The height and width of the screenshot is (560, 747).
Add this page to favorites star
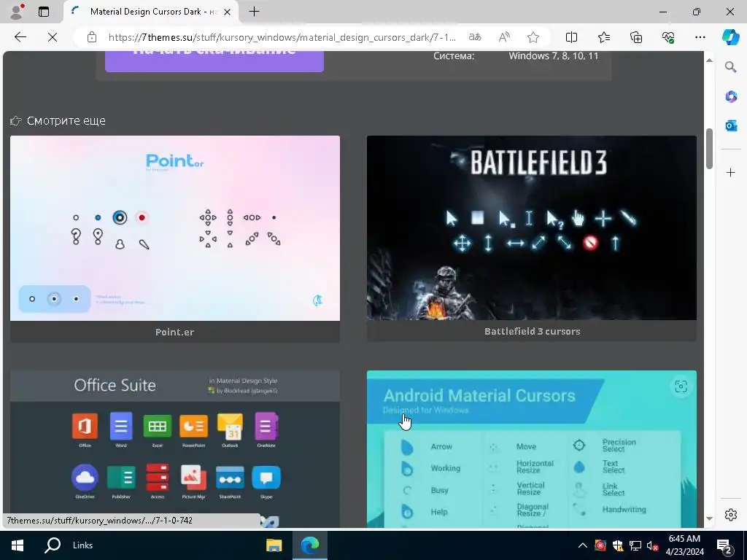pyautogui.click(x=533, y=37)
